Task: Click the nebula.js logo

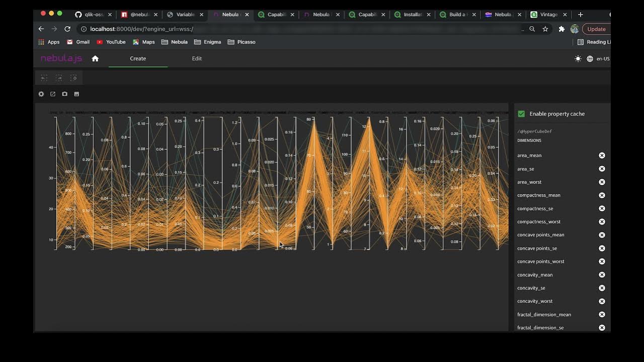Action: (61, 58)
